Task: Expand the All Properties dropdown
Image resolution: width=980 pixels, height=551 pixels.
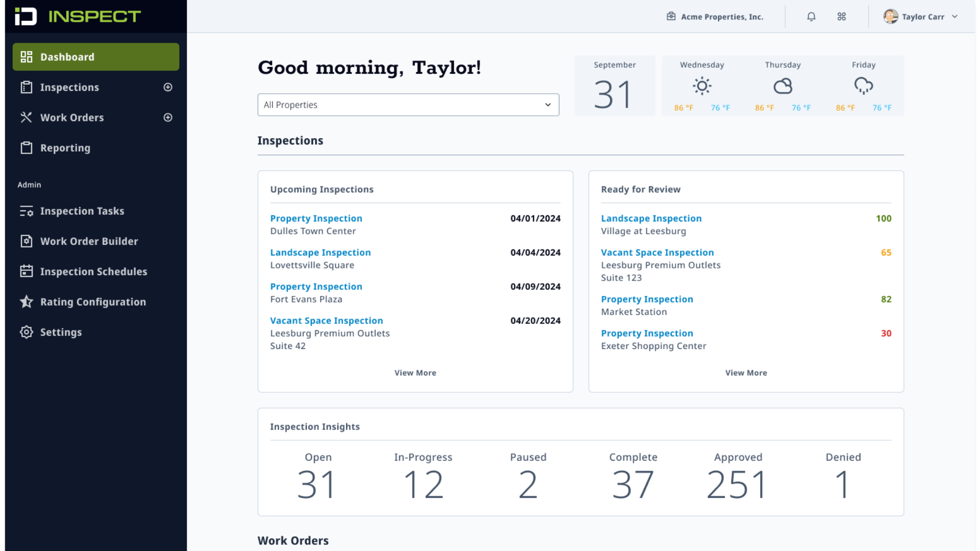Action: coord(408,104)
